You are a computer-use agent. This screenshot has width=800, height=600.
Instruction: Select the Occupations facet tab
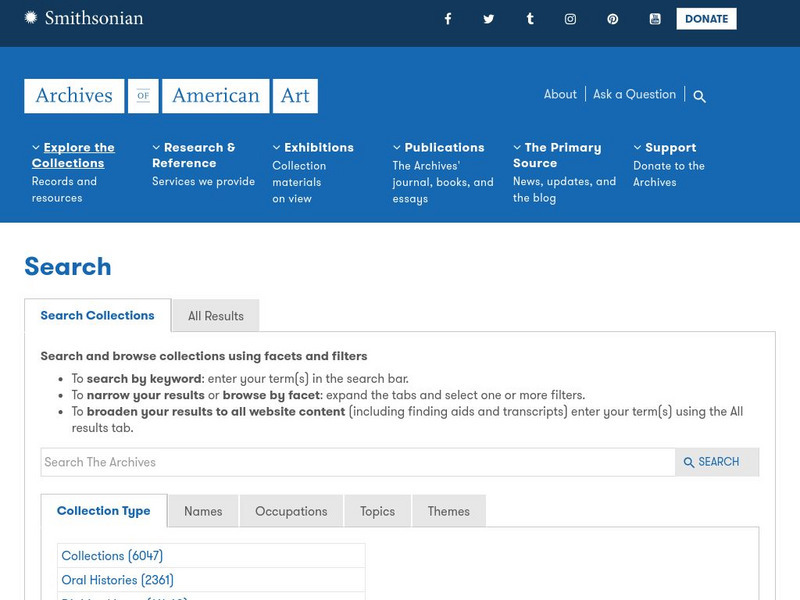point(291,511)
